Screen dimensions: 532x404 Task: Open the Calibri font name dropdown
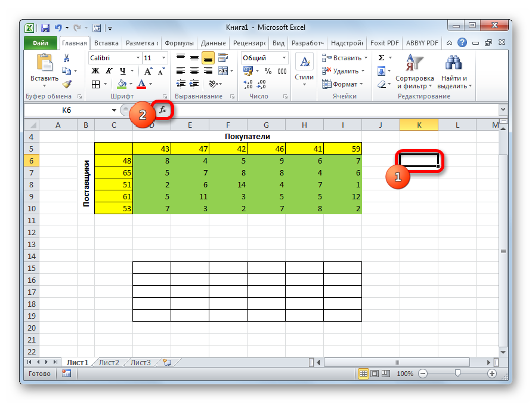tap(138, 58)
